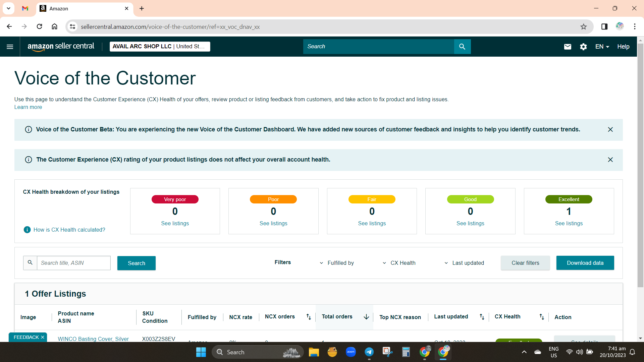Click the address bar URL
644x362 pixels.
(x=170, y=26)
